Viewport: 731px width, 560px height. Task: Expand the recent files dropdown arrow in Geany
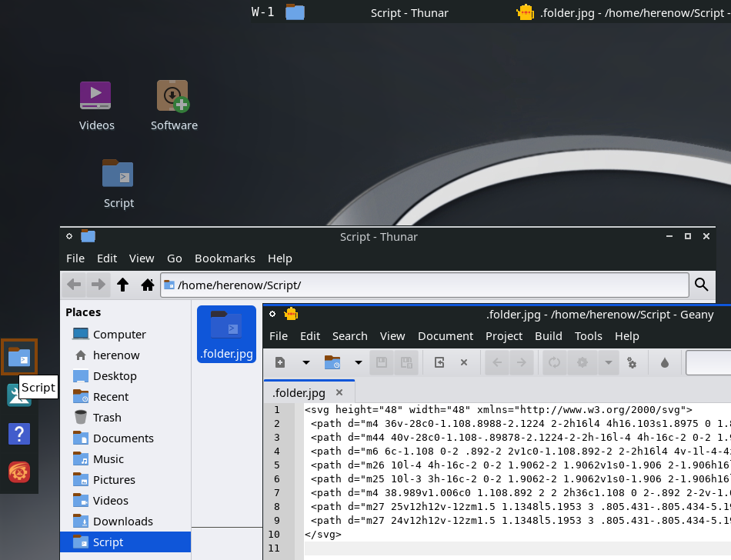358,362
